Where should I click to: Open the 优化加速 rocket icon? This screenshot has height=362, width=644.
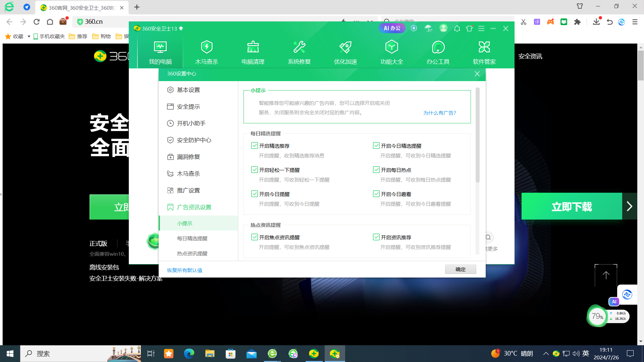345,47
